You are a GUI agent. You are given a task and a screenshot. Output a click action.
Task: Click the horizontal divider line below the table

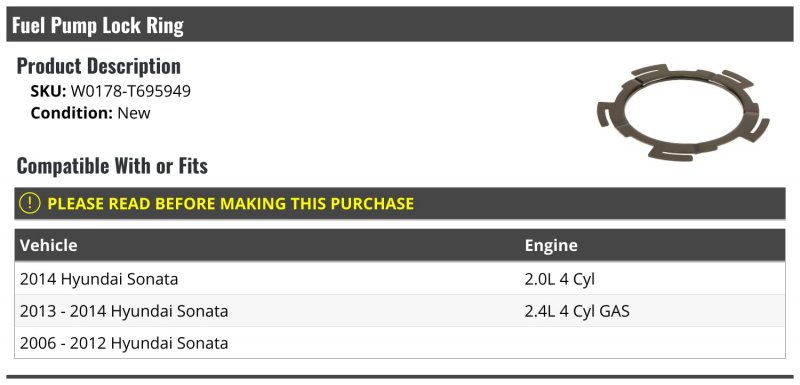coord(399,377)
